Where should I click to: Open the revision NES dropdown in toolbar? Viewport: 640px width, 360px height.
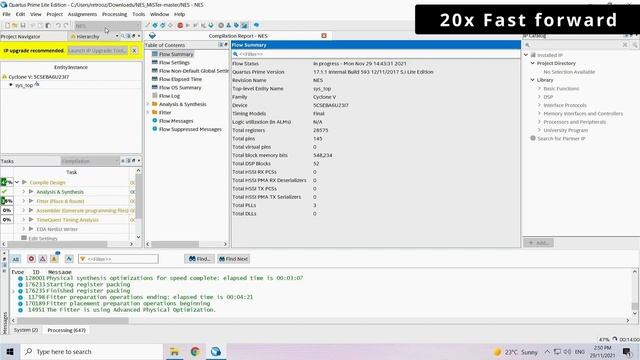[108, 25]
